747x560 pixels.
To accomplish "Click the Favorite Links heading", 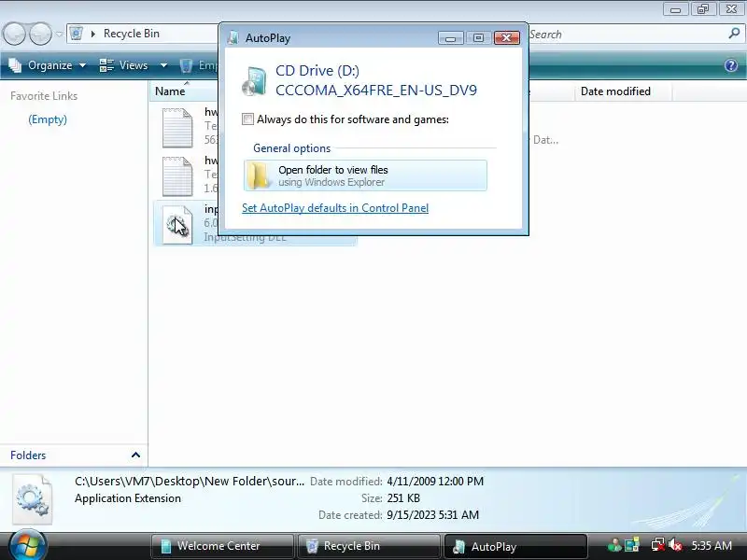I will click(x=44, y=96).
